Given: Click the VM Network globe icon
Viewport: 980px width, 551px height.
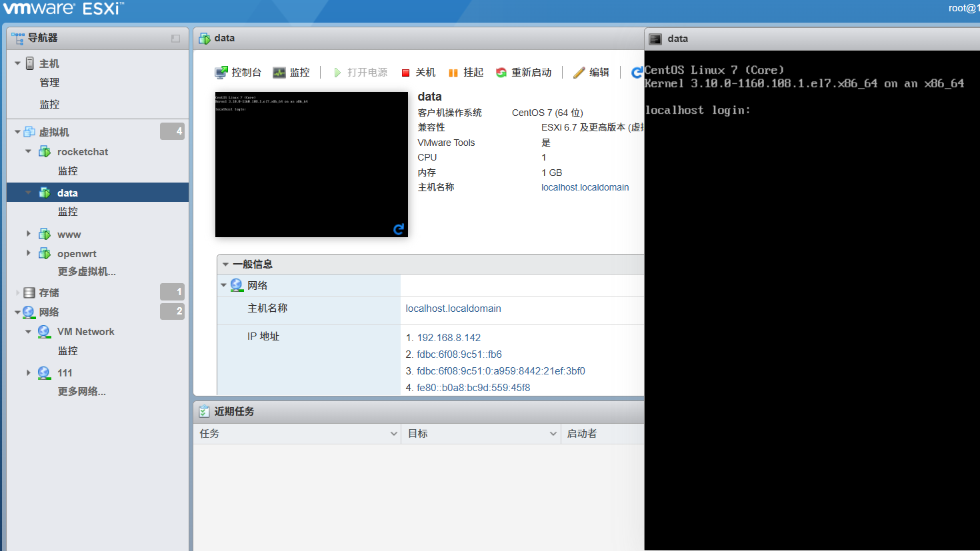Looking at the screenshot, I should pos(44,331).
